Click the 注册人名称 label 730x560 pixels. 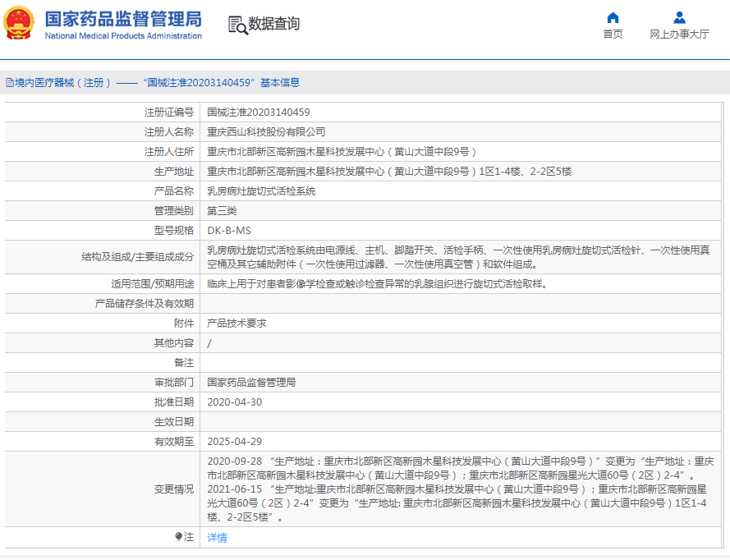[169, 132]
